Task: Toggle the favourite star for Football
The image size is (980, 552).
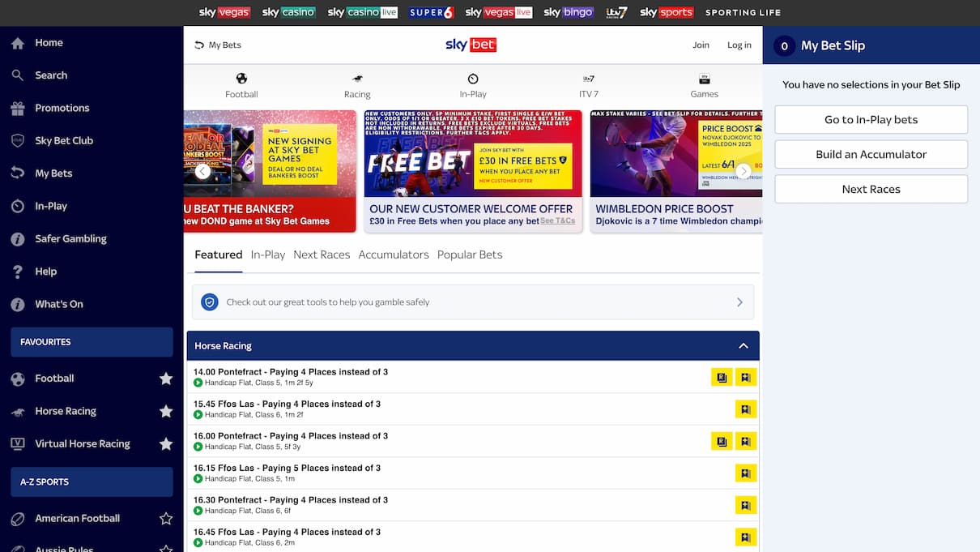Action: click(x=166, y=379)
